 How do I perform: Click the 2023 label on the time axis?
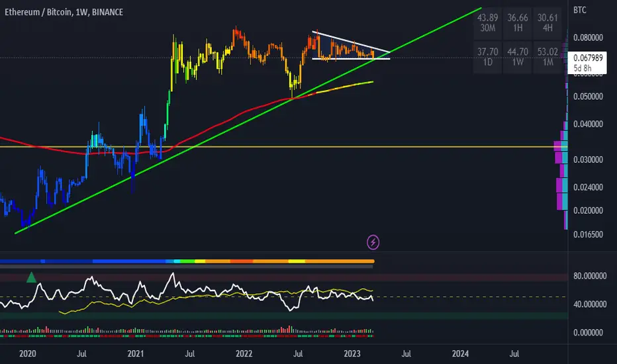pos(352,354)
